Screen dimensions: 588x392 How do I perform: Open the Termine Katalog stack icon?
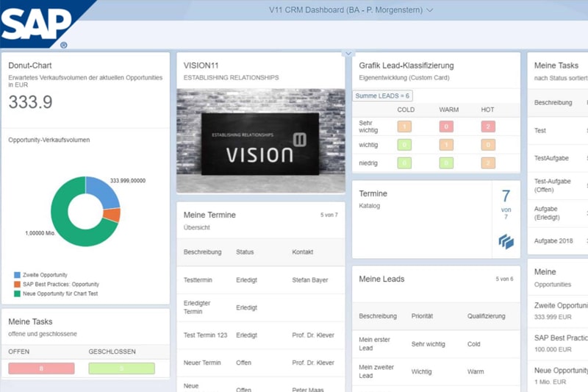click(x=506, y=241)
